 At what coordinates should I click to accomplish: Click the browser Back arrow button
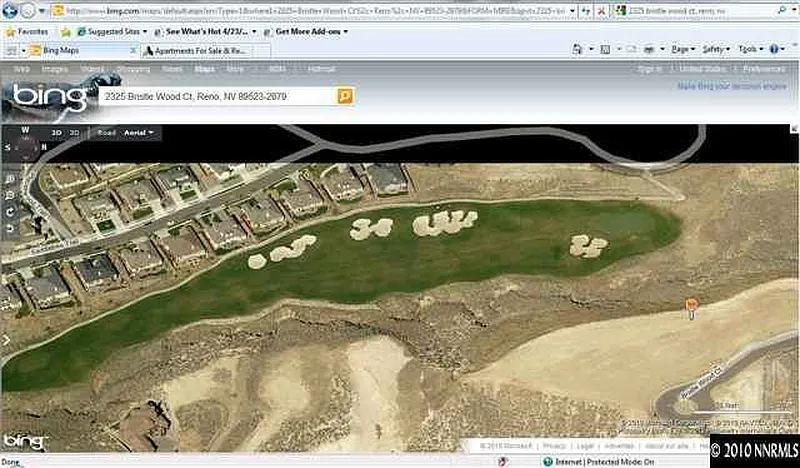[x=12, y=11]
